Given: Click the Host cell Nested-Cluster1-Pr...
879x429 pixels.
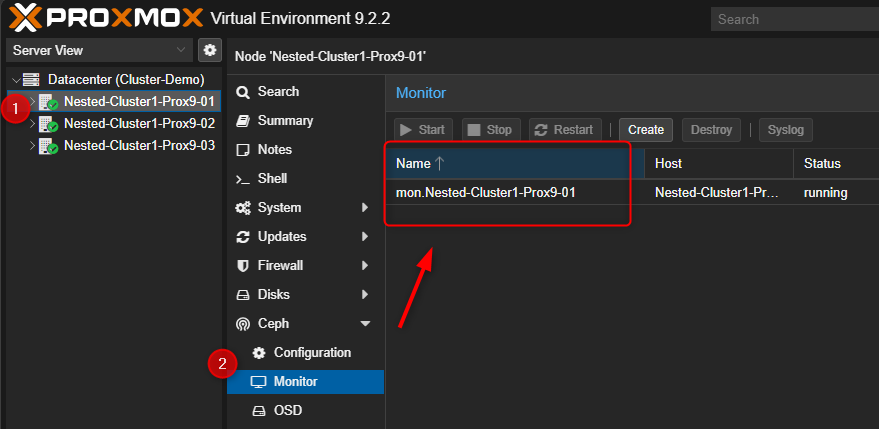Looking at the screenshot, I should 717,193.
